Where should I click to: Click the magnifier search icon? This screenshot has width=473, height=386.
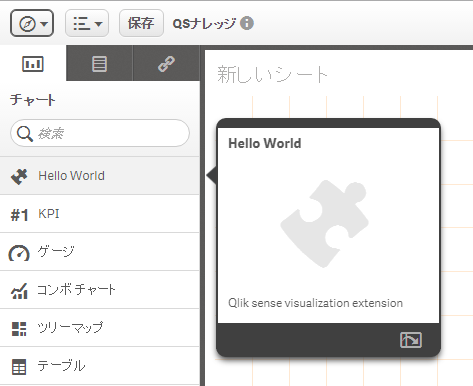pyautogui.click(x=24, y=134)
